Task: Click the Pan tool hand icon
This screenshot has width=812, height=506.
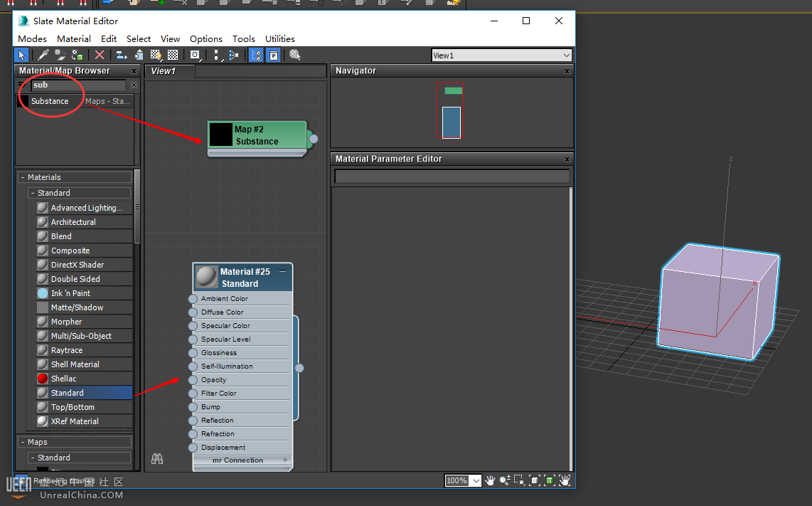Action: coord(490,481)
